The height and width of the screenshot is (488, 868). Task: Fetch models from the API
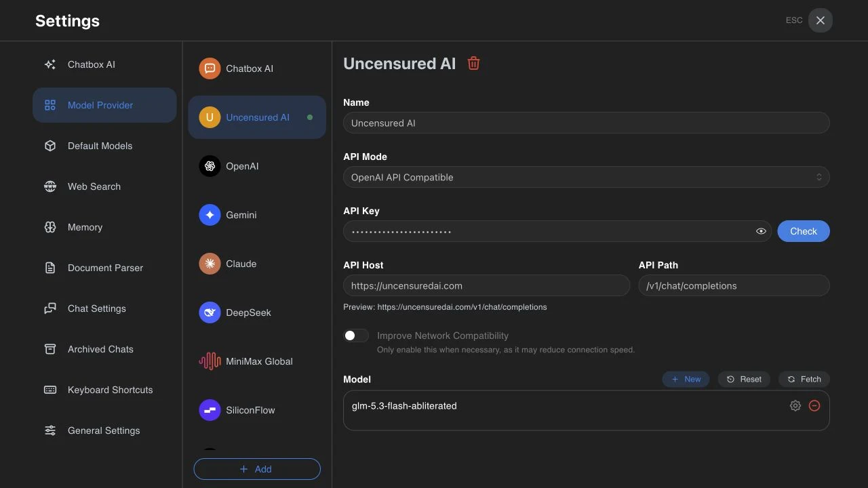point(804,380)
